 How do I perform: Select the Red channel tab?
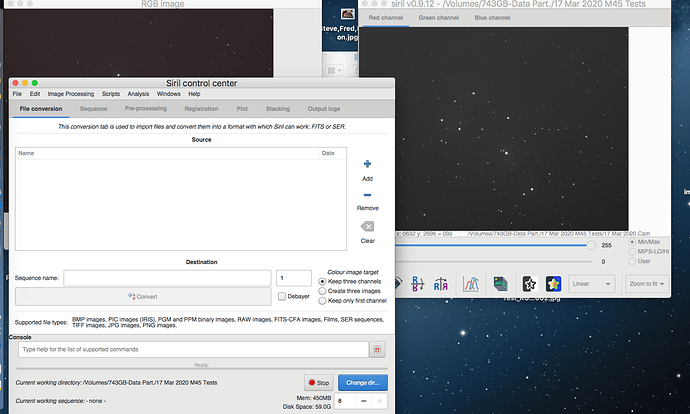[385, 18]
